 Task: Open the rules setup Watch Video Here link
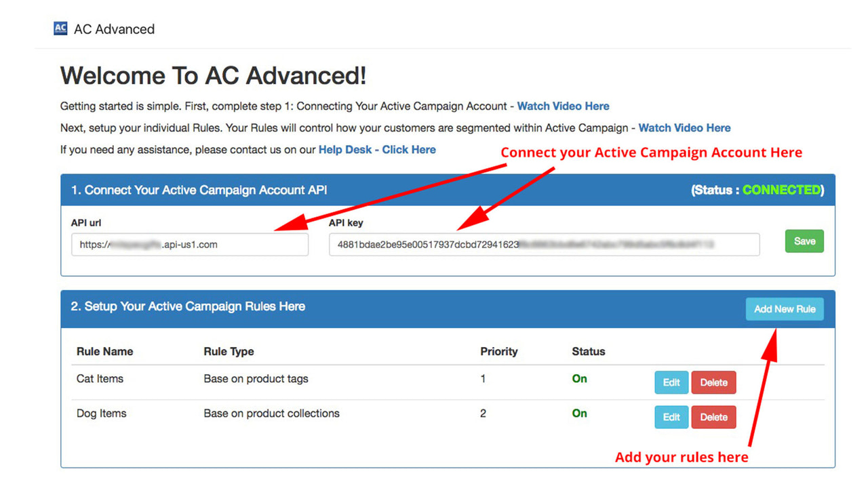point(684,127)
